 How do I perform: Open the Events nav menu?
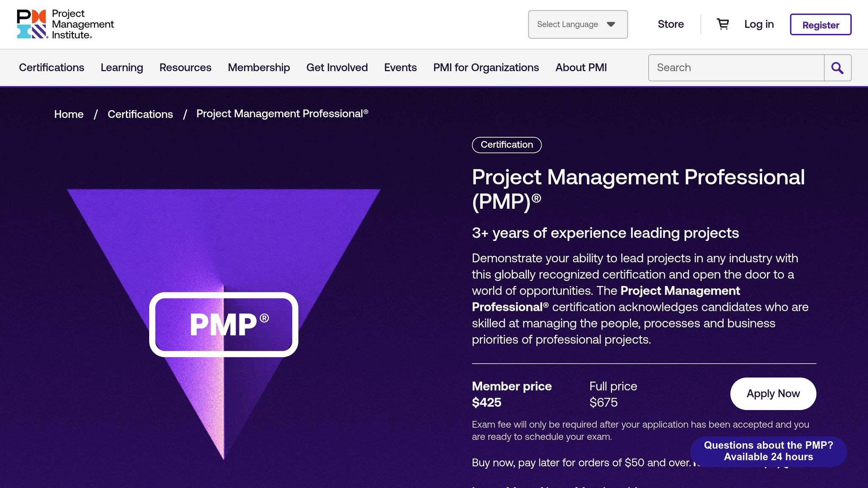point(401,67)
